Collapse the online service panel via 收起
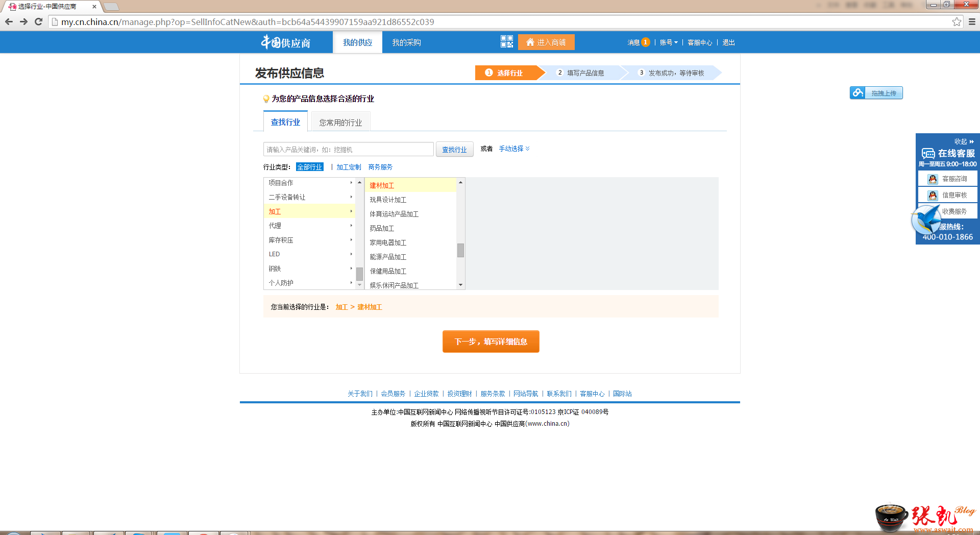This screenshot has height=535, width=980. click(964, 141)
